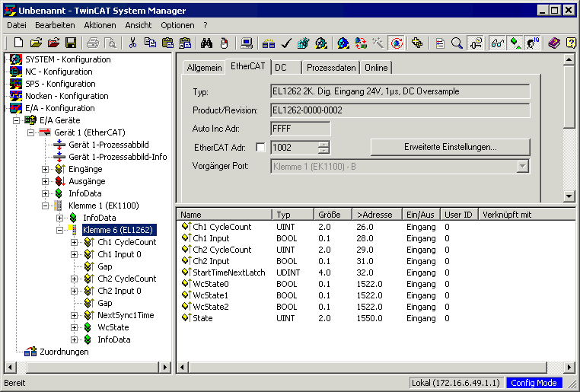
Task: Click the Open from Target red folder icon
Action: click(x=53, y=43)
